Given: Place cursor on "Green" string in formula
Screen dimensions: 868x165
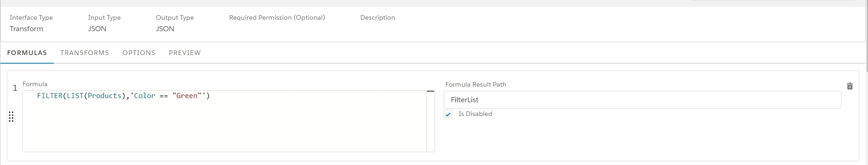Looking at the screenshot, I should tap(187, 96).
